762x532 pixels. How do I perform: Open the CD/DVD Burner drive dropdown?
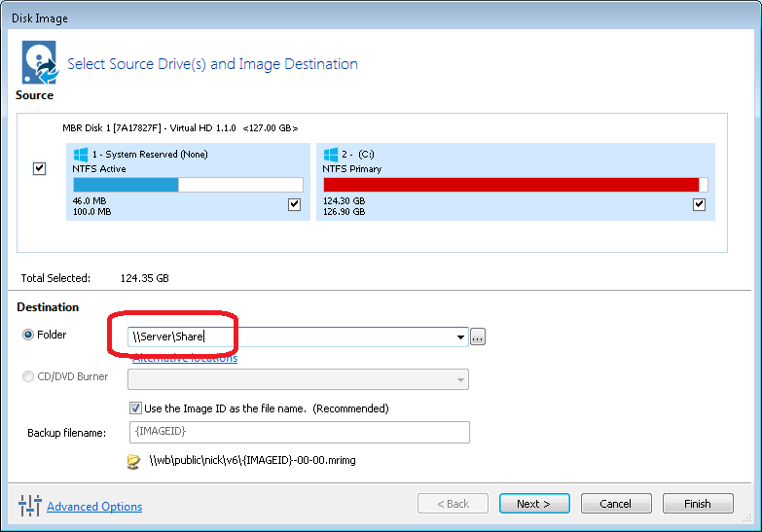tap(459, 378)
